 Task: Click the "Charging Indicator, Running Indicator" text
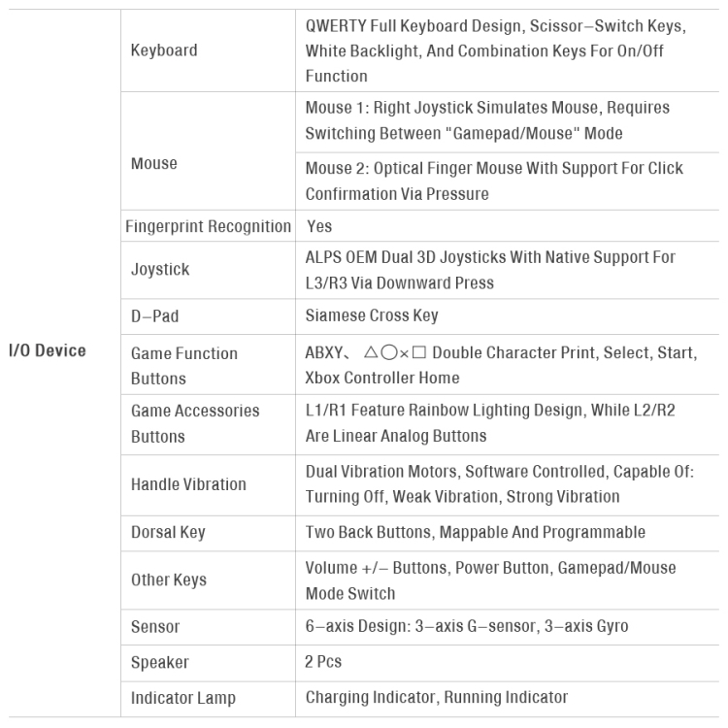[x=437, y=697]
